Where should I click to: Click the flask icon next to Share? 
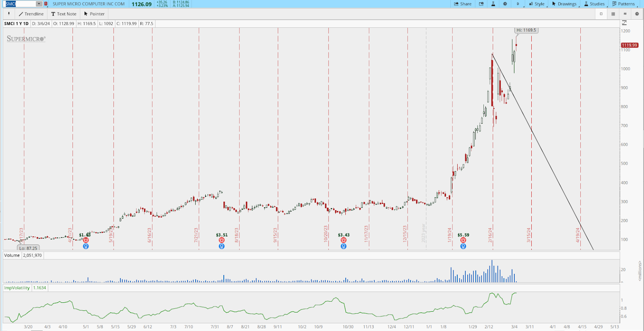493,4
